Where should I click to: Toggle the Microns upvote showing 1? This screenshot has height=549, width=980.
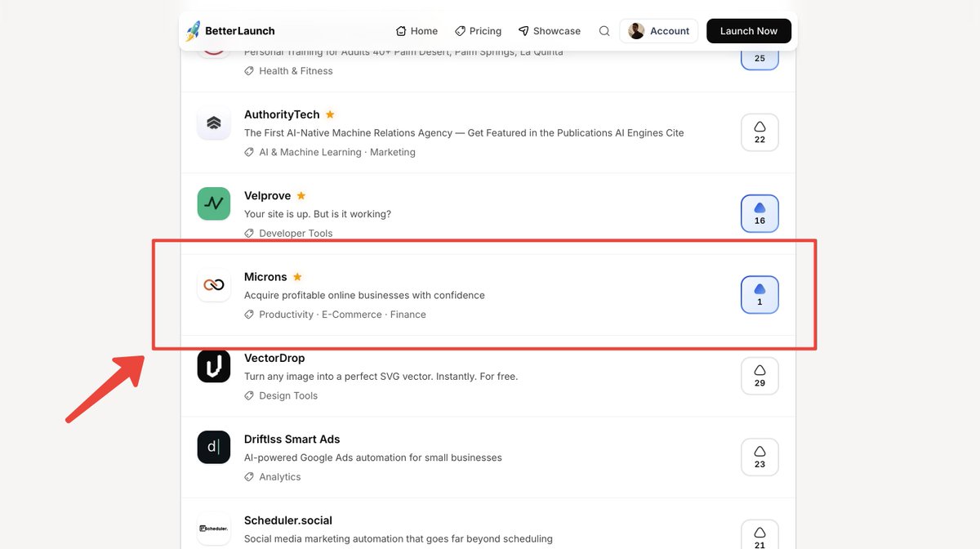(x=759, y=295)
